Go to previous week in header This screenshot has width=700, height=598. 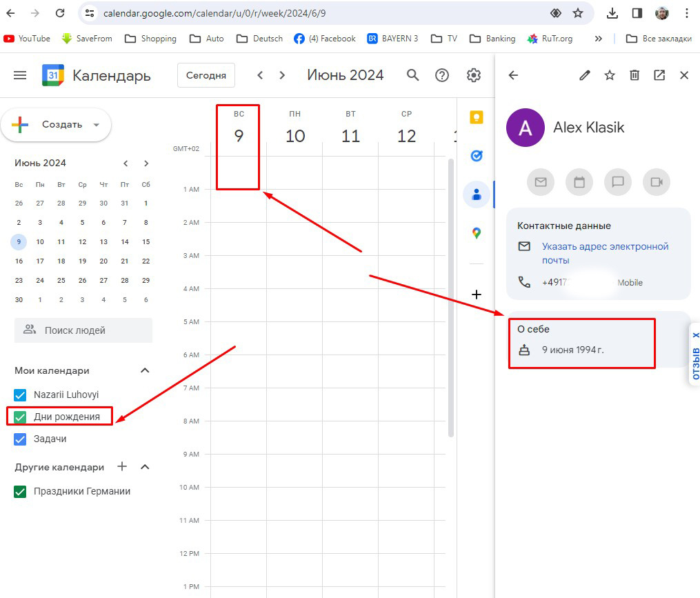click(x=260, y=75)
